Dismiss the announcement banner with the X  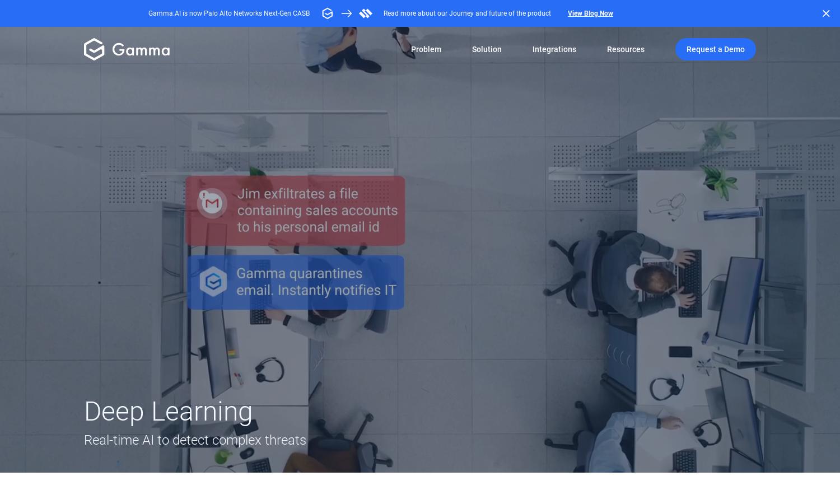click(x=826, y=13)
